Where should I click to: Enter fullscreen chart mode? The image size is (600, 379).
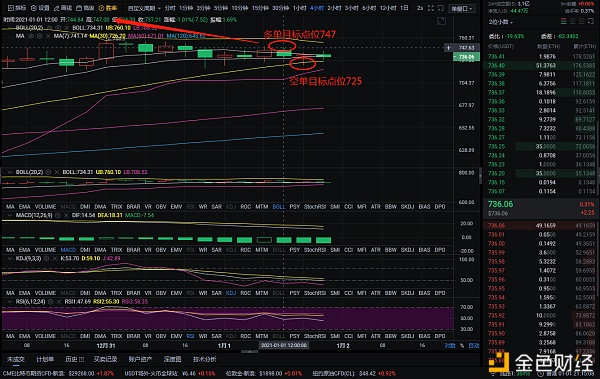point(430,8)
